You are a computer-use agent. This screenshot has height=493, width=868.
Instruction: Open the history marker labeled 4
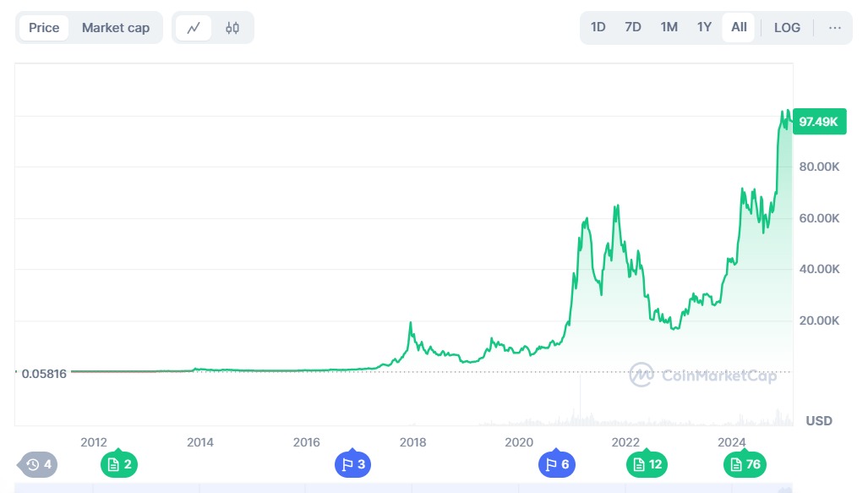click(38, 464)
